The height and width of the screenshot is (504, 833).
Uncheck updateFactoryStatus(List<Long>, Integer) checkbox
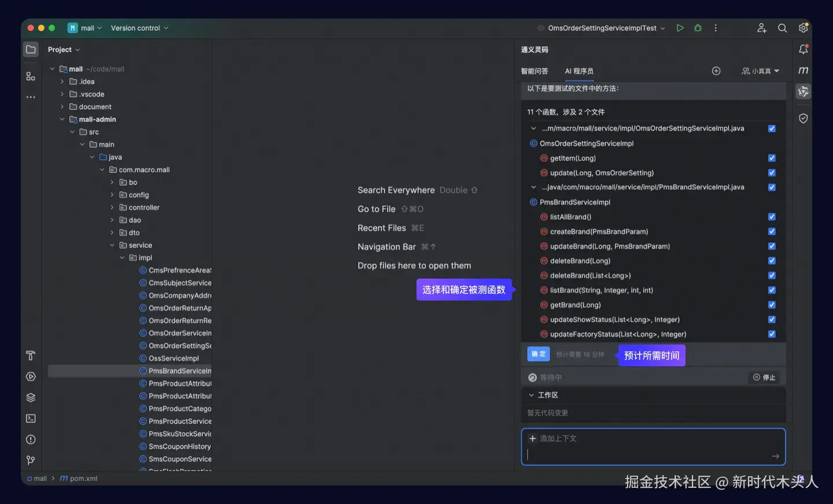coord(772,334)
